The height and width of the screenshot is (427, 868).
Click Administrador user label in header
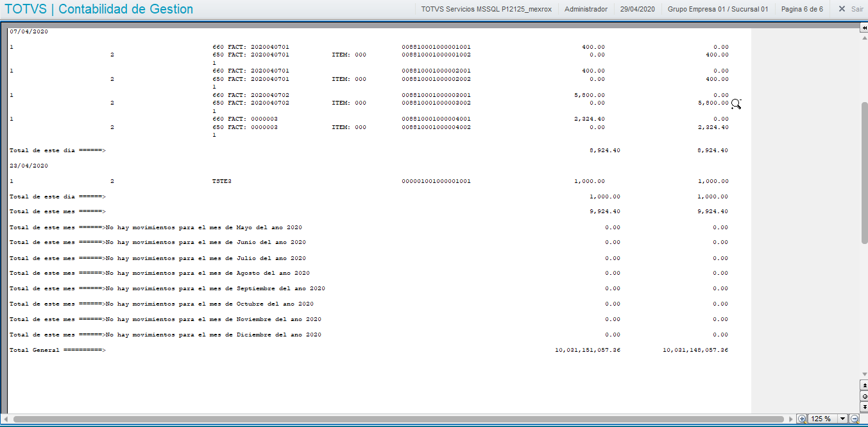tap(586, 9)
